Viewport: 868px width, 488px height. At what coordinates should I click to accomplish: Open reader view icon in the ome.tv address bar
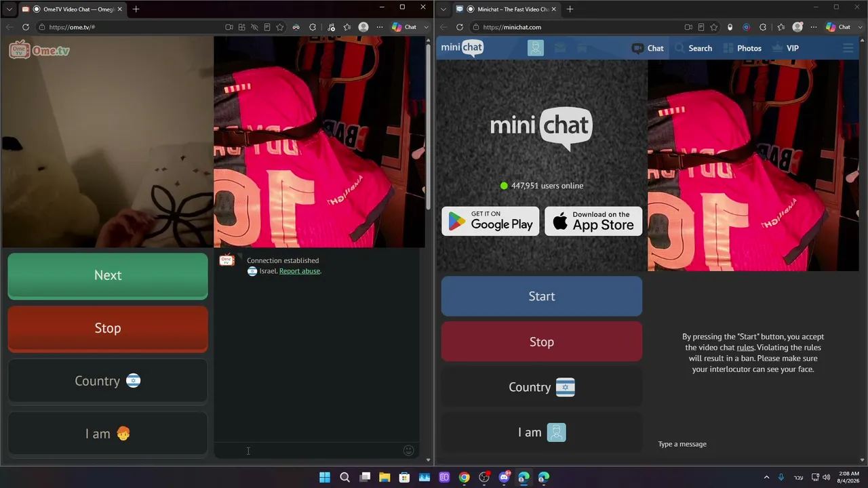(x=267, y=27)
